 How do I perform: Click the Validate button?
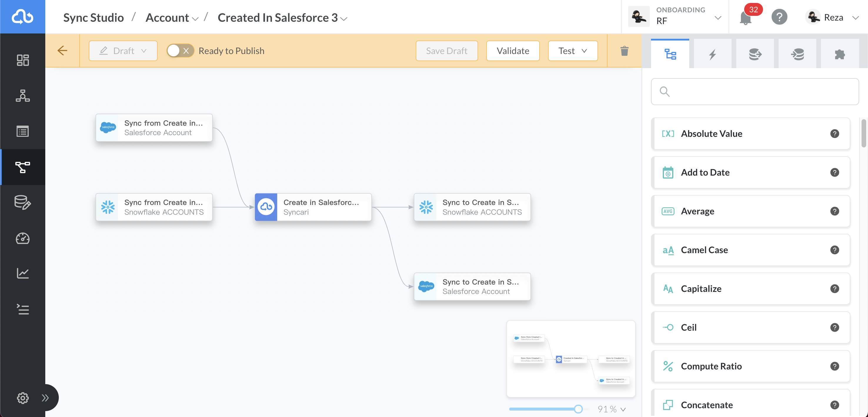point(513,51)
